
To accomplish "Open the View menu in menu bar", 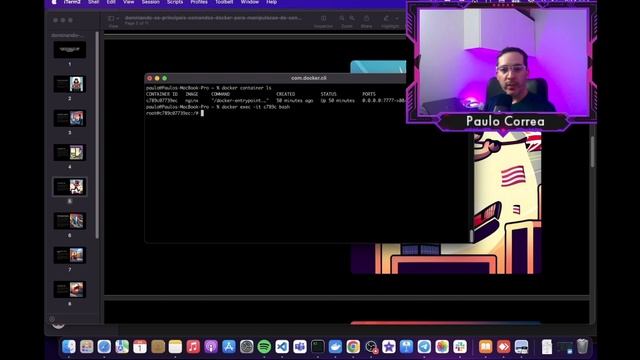I will [129, 2].
